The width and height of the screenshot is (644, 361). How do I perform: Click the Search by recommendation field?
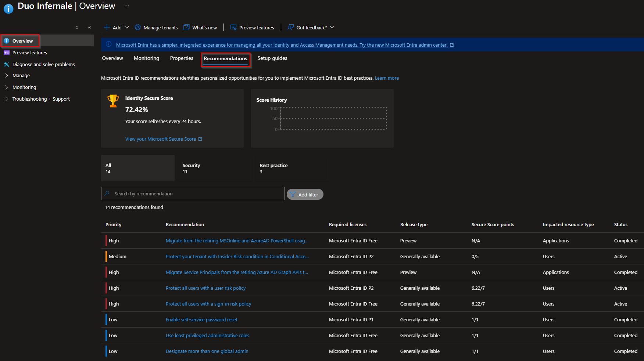(193, 194)
